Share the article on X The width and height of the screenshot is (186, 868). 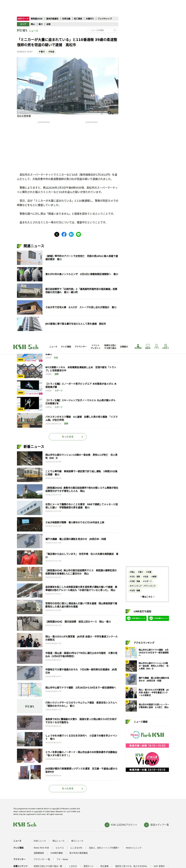(x=57, y=234)
